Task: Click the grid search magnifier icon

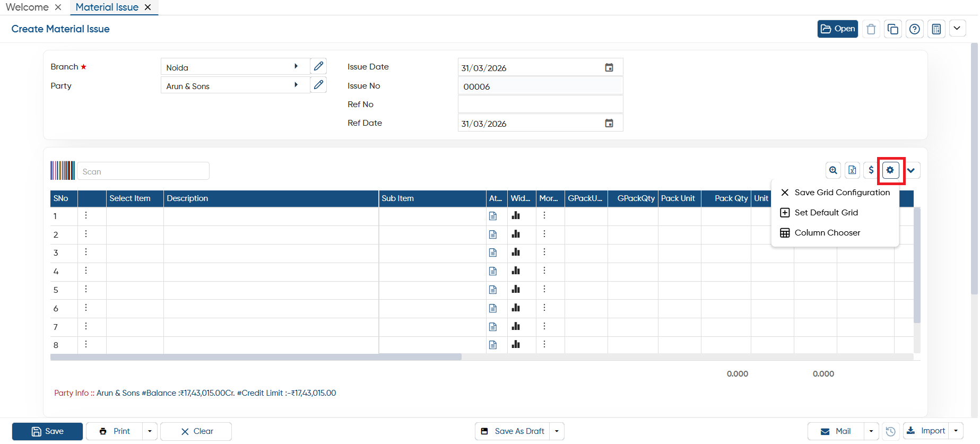Action: [x=833, y=170]
